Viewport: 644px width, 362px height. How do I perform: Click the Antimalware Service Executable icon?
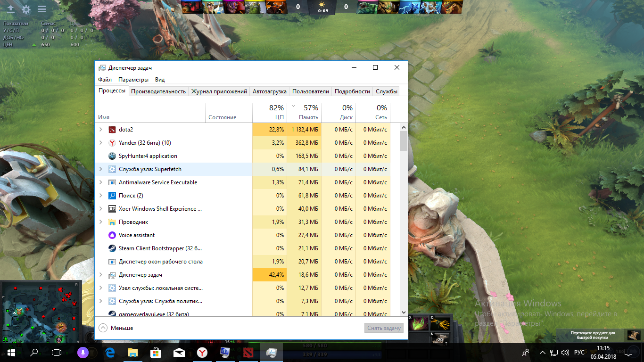[x=112, y=182]
